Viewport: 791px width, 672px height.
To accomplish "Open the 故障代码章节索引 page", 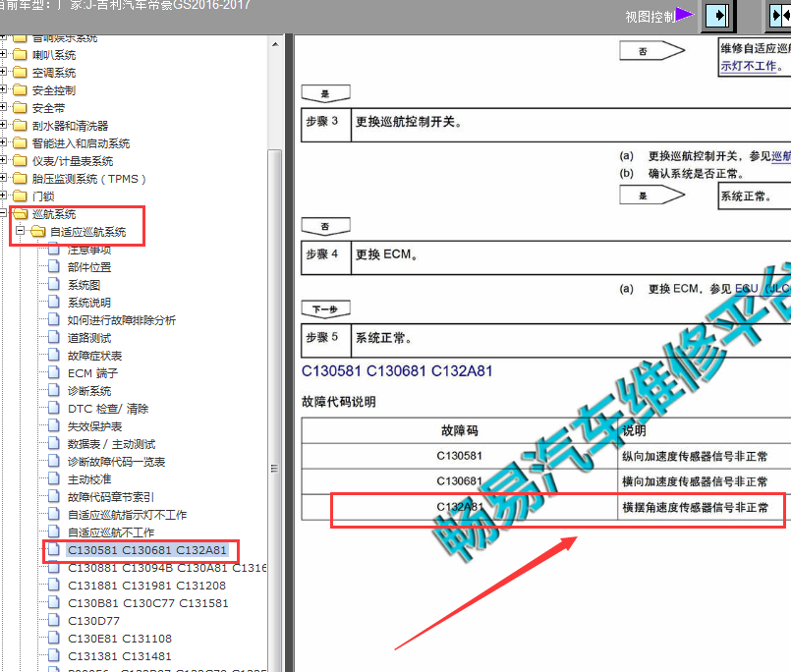I will (111, 497).
